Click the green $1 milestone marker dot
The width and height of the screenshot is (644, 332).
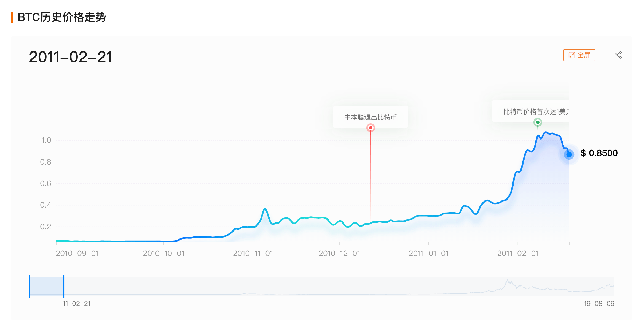pyautogui.click(x=538, y=122)
